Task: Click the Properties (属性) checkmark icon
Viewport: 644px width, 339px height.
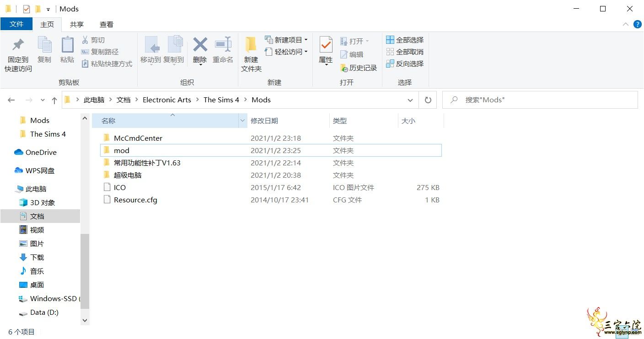Action: 326,45
